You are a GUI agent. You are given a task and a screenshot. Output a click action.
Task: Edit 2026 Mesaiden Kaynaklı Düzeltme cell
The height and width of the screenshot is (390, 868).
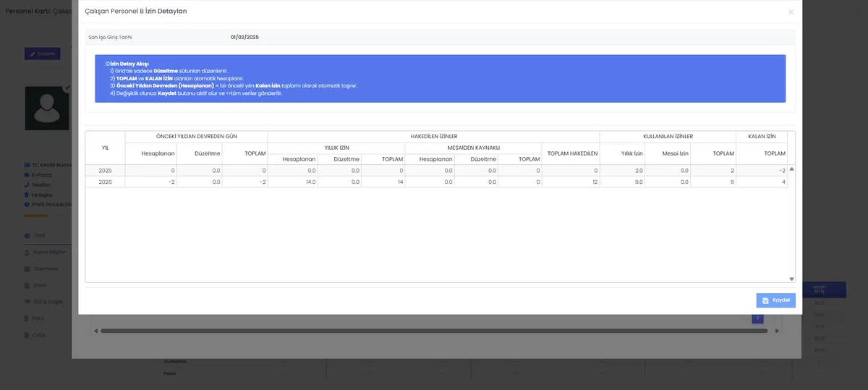pos(477,182)
